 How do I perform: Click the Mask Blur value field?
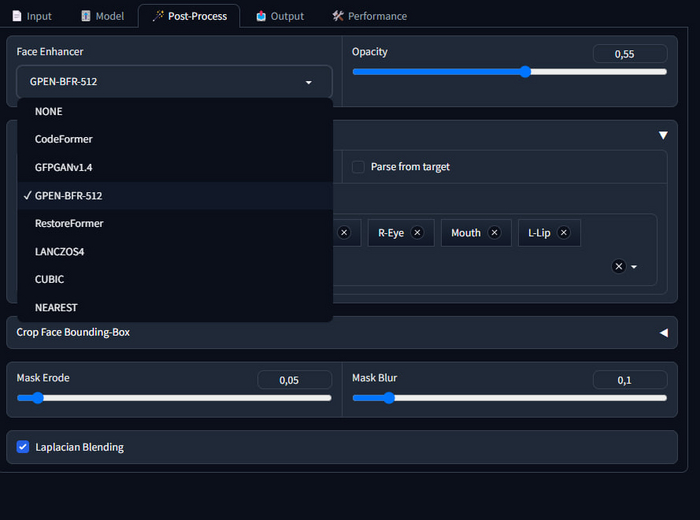[x=629, y=380]
